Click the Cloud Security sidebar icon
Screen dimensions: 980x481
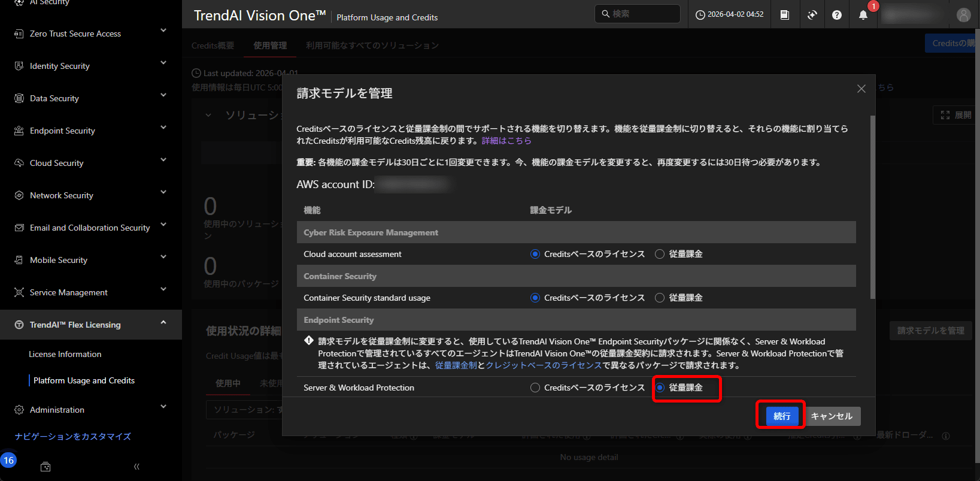coord(19,163)
